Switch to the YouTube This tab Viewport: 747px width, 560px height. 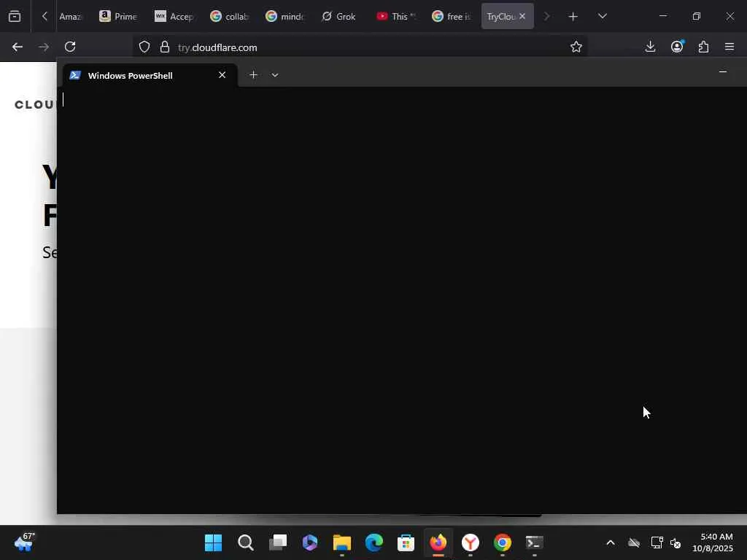395,16
